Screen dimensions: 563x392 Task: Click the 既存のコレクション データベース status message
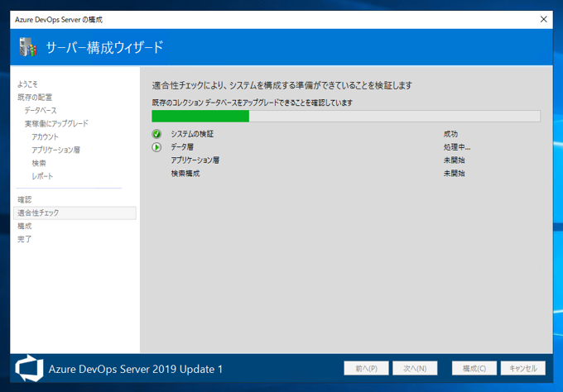[x=252, y=103]
